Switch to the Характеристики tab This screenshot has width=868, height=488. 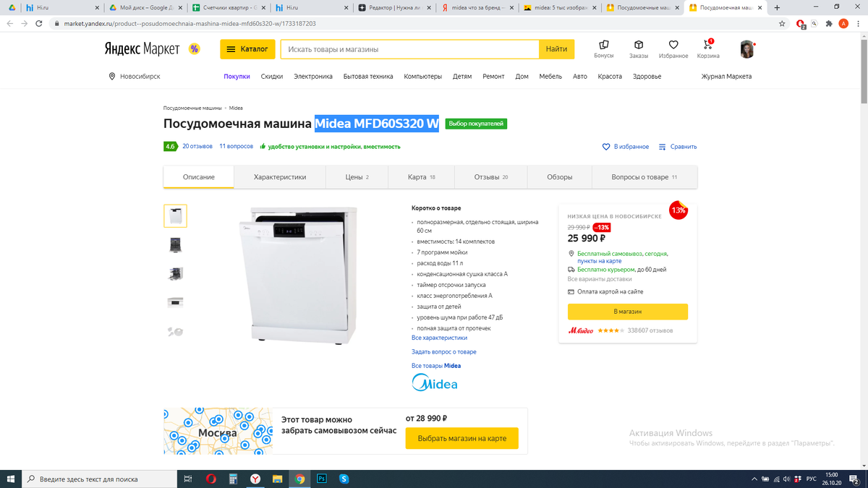[x=280, y=177]
